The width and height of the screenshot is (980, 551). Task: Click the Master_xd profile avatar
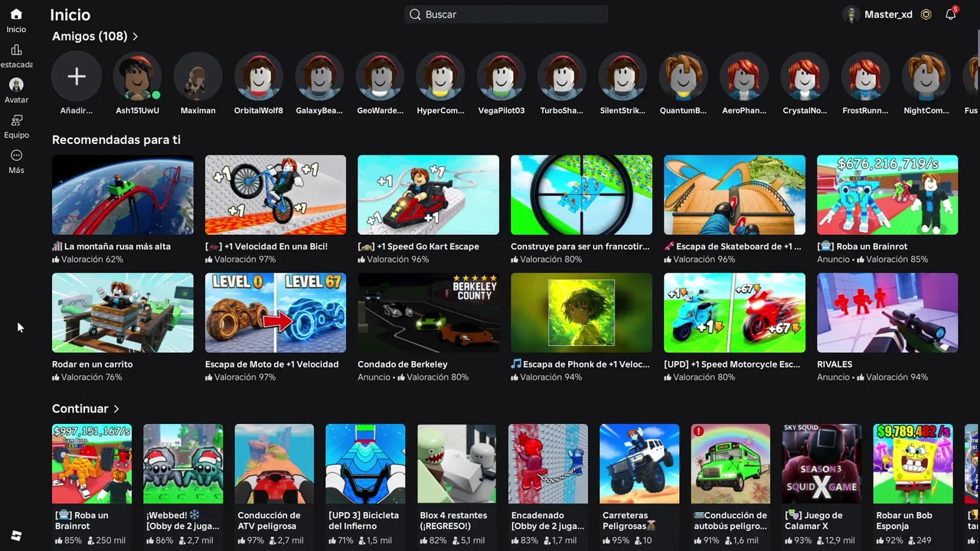tap(851, 15)
